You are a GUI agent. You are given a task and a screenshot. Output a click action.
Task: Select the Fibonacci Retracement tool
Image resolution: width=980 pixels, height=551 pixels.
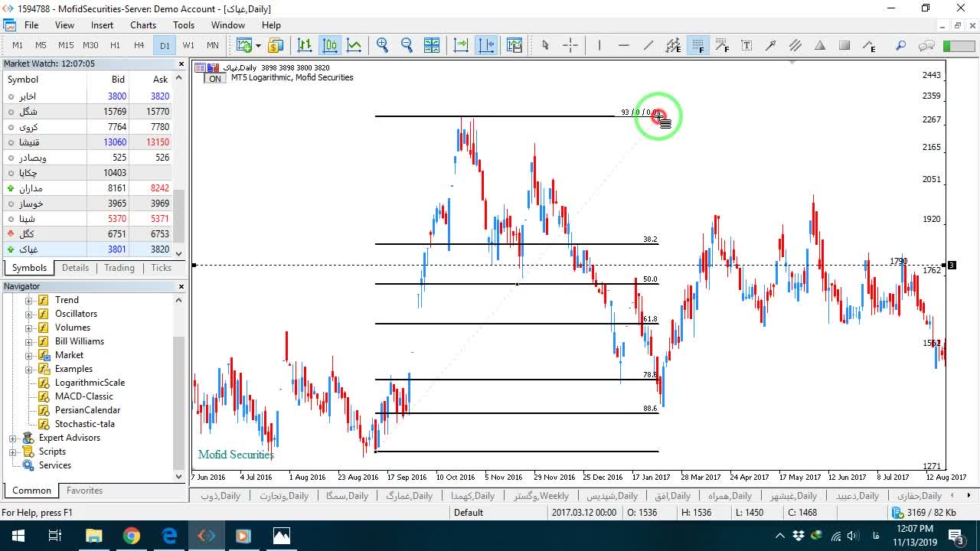(697, 45)
